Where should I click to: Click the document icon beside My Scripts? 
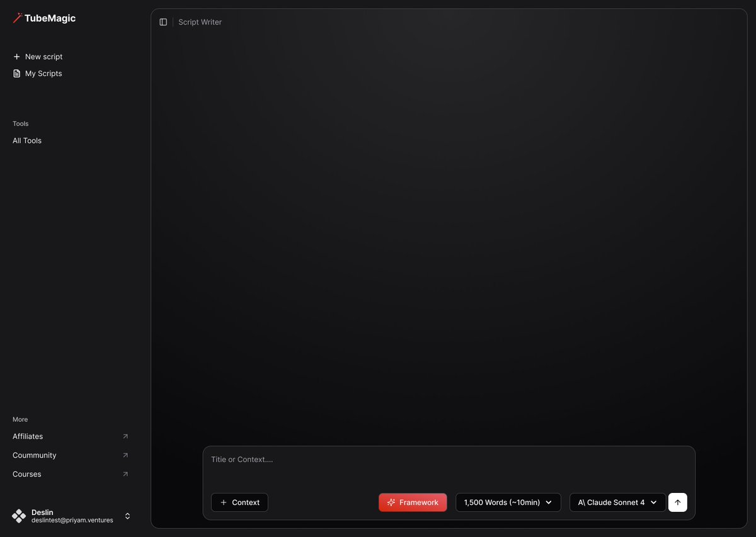(x=17, y=74)
